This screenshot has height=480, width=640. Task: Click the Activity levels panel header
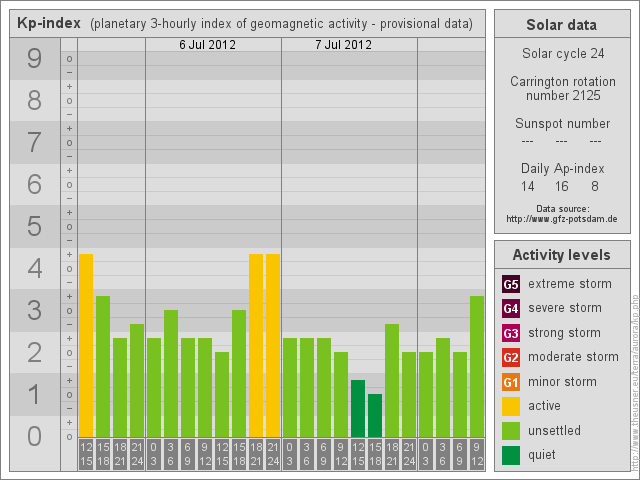coord(561,254)
